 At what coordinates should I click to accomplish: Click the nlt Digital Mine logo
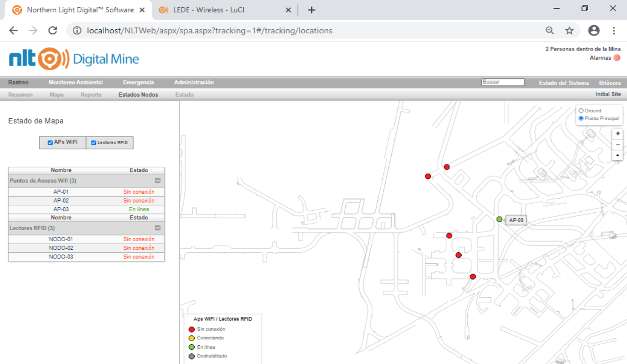(x=74, y=59)
